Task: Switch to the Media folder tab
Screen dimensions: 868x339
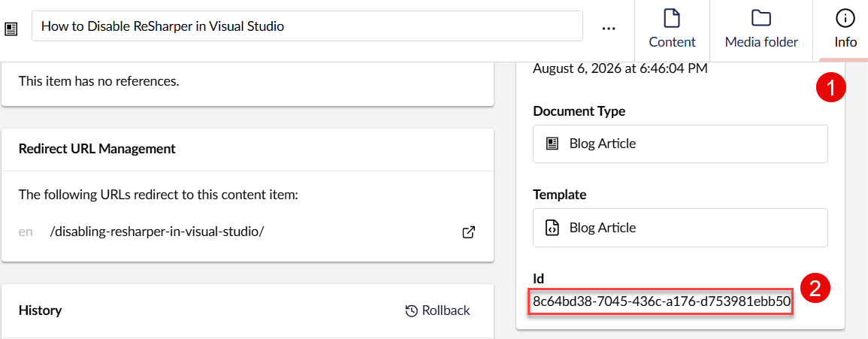Action: 761,30
